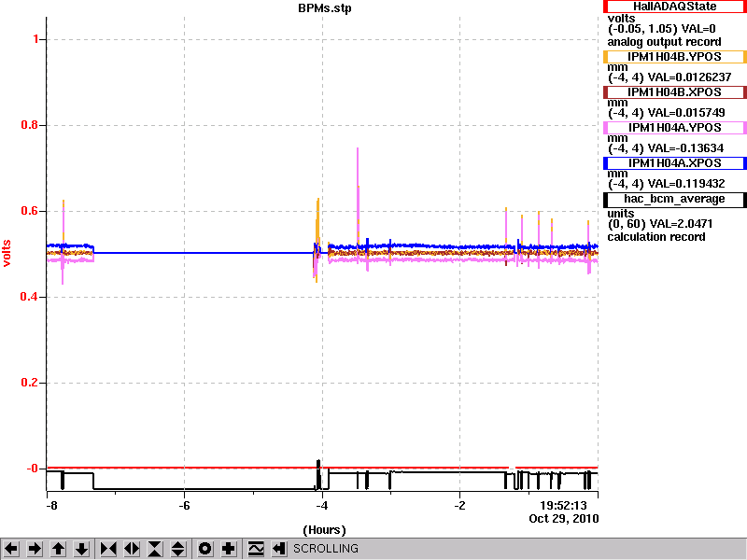This screenshot has width=747, height=560.
Task: Click the 0.8 y-axis tick label
Action: click(30, 125)
